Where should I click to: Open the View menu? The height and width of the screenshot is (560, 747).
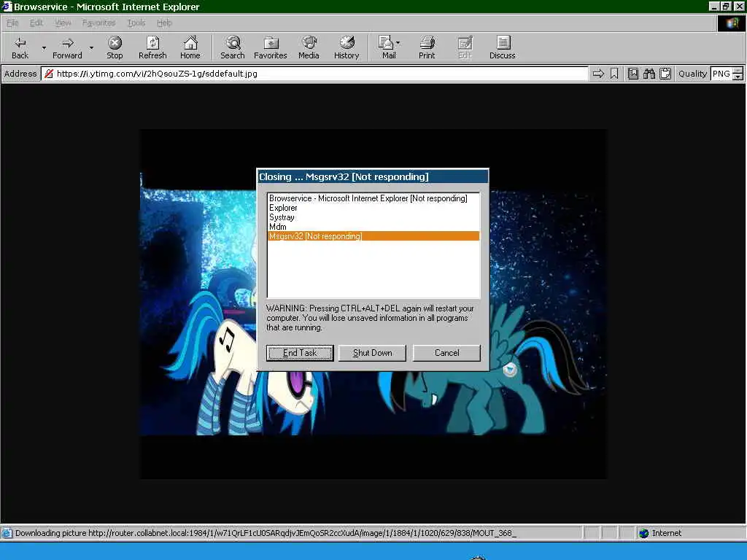(63, 23)
